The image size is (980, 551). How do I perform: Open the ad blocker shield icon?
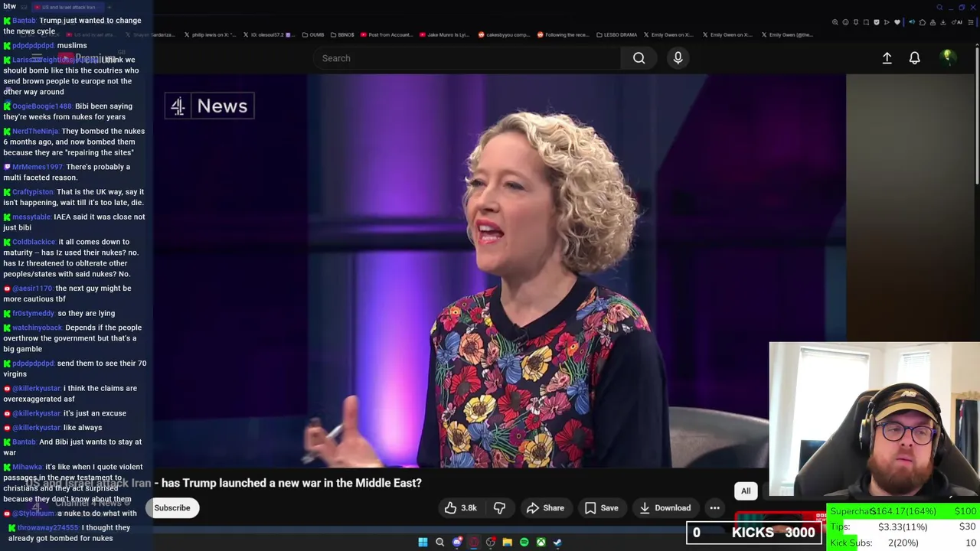pos(877,22)
